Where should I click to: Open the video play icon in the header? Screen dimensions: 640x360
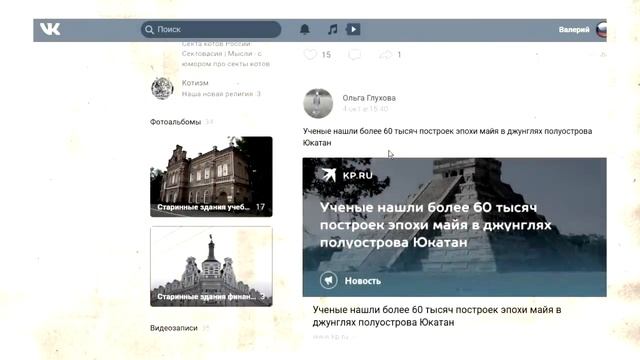(x=353, y=29)
